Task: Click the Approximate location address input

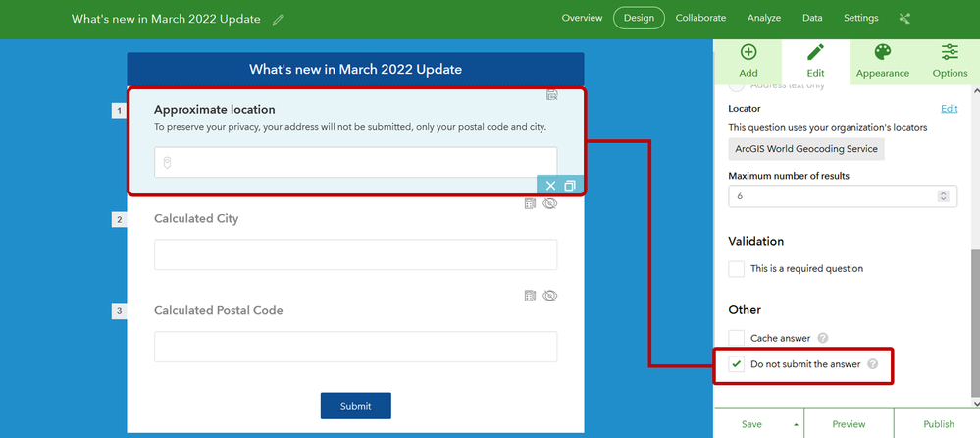Action: click(356, 163)
